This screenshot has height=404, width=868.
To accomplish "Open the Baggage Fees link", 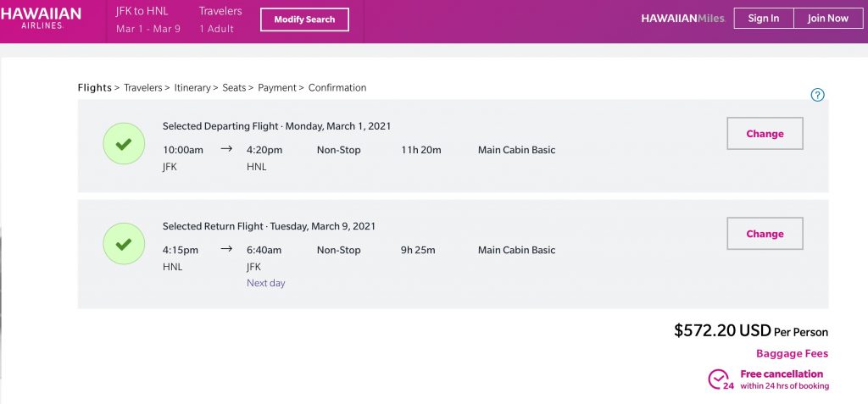I will (792, 353).
